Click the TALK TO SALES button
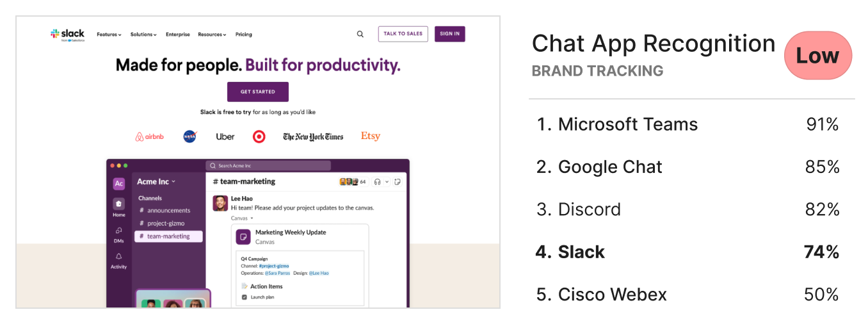This screenshot has width=868, height=328. pos(403,34)
